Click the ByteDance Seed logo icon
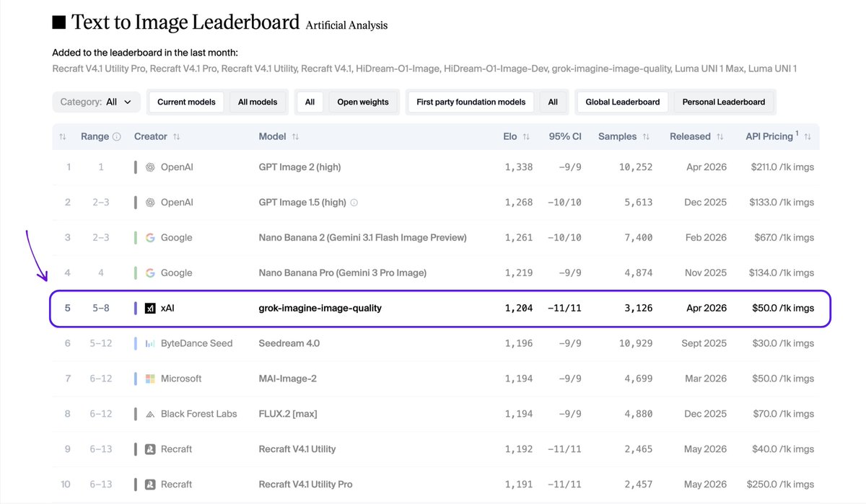The width and height of the screenshot is (866, 504). [x=150, y=343]
